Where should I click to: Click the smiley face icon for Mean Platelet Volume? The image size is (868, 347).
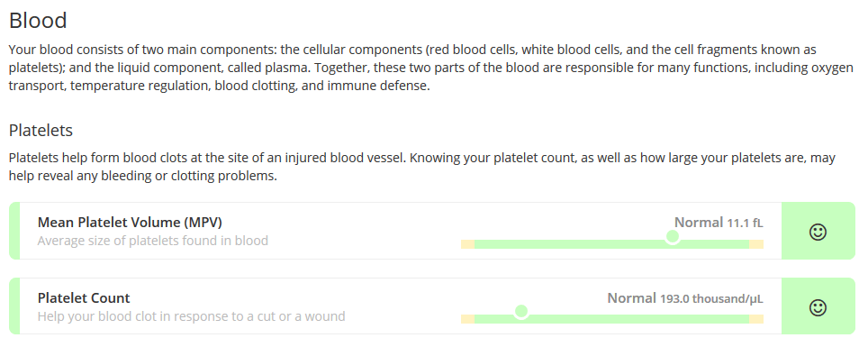[x=818, y=231]
